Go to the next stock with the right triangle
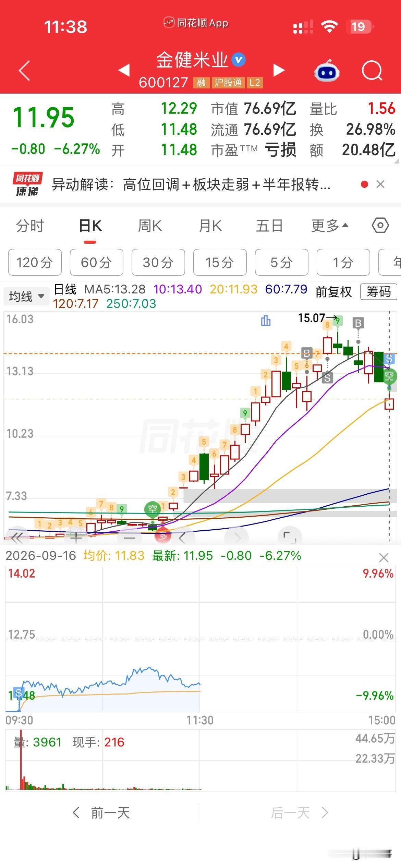 pos(279,70)
